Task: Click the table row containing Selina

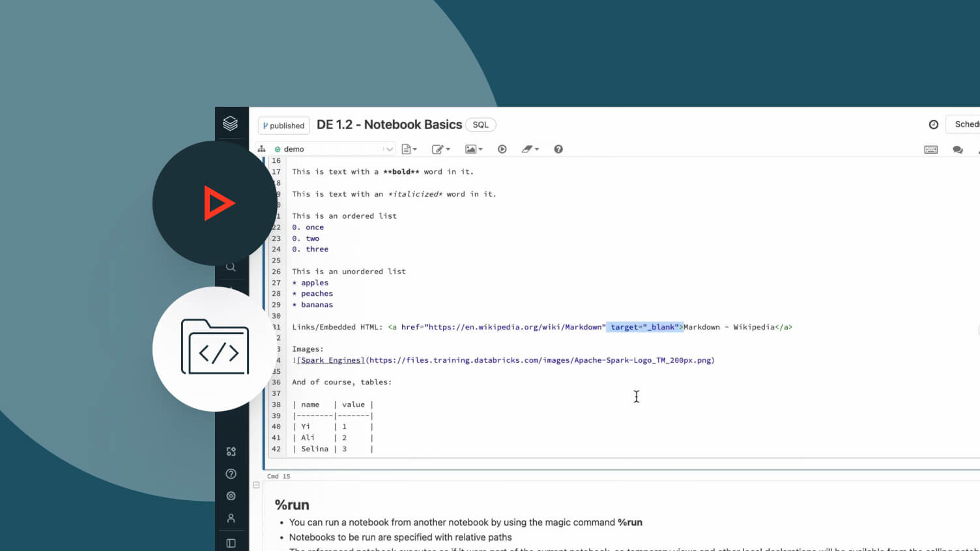Action: tap(333, 449)
